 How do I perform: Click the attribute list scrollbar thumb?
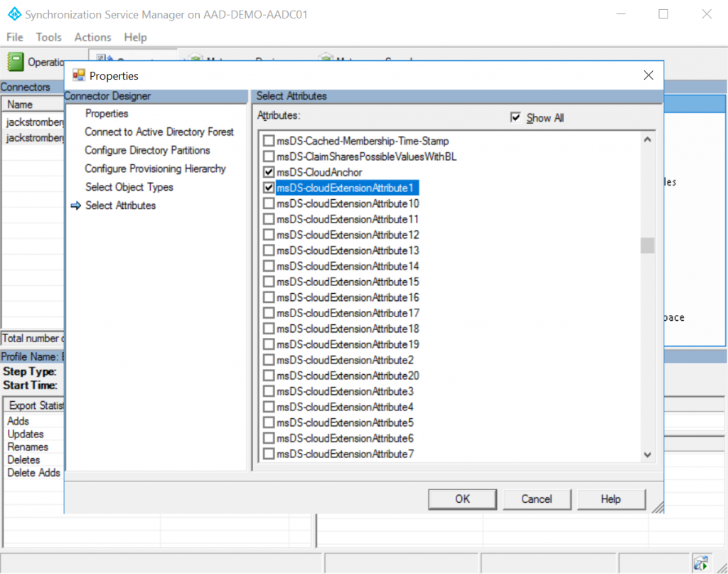pos(647,245)
